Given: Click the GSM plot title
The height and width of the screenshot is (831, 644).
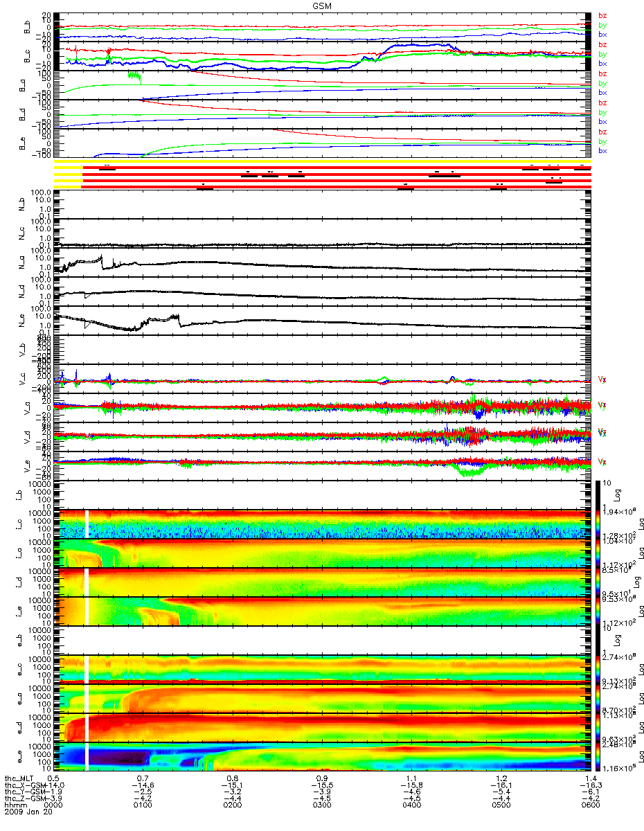Looking at the screenshot, I should point(322,5).
